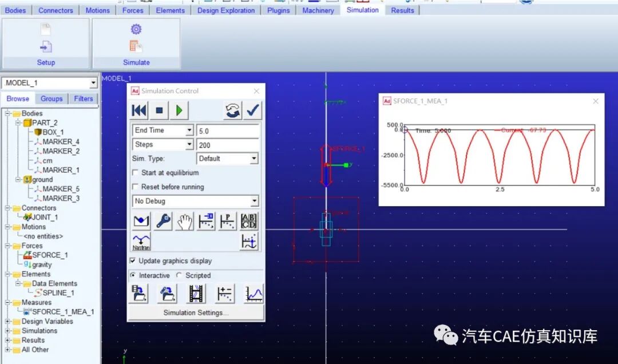Viewport: 618px width, 364px height.
Task: Click the linear modes icon right of Nastran
Action: coord(249,242)
